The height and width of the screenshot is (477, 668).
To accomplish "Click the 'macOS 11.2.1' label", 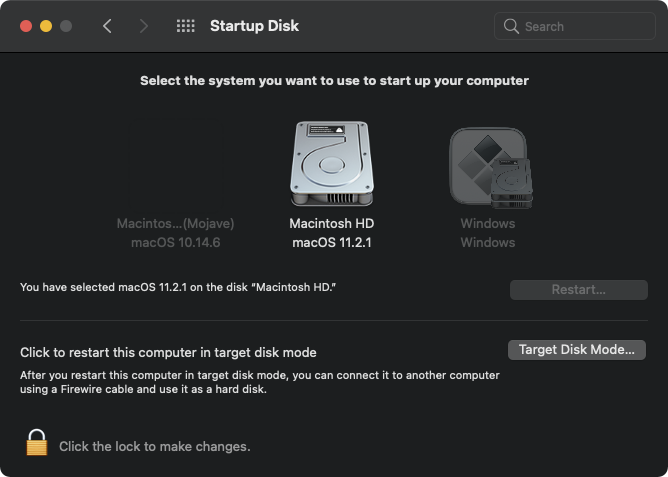I will point(332,242).
